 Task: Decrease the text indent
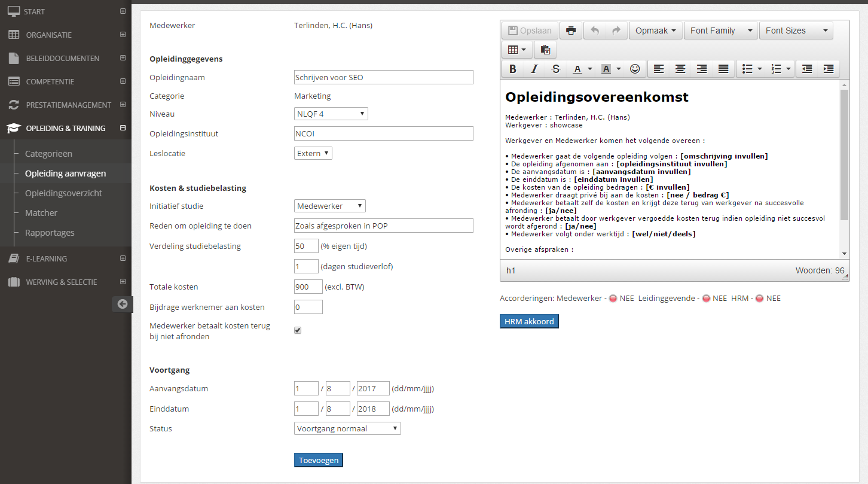coord(807,69)
